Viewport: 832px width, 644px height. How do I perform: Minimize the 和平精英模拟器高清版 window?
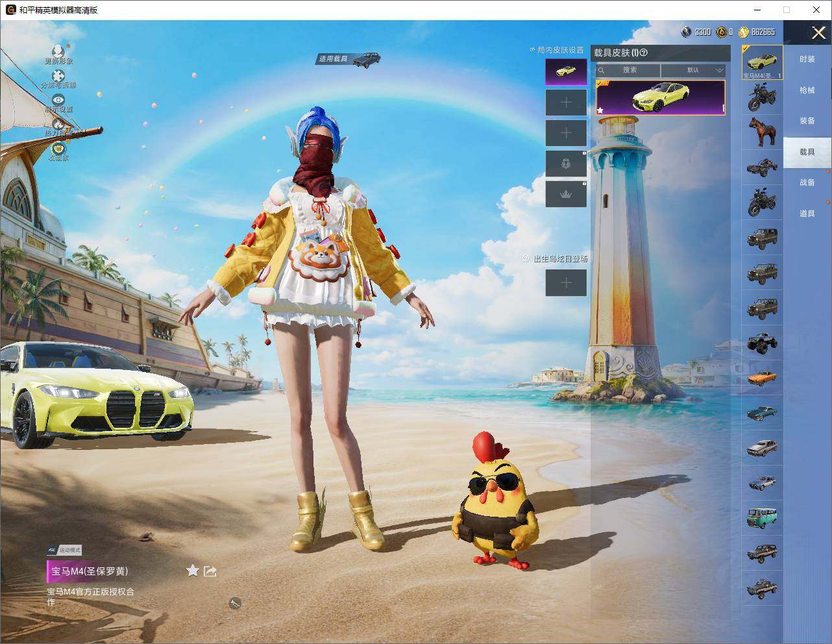[x=757, y=10]
